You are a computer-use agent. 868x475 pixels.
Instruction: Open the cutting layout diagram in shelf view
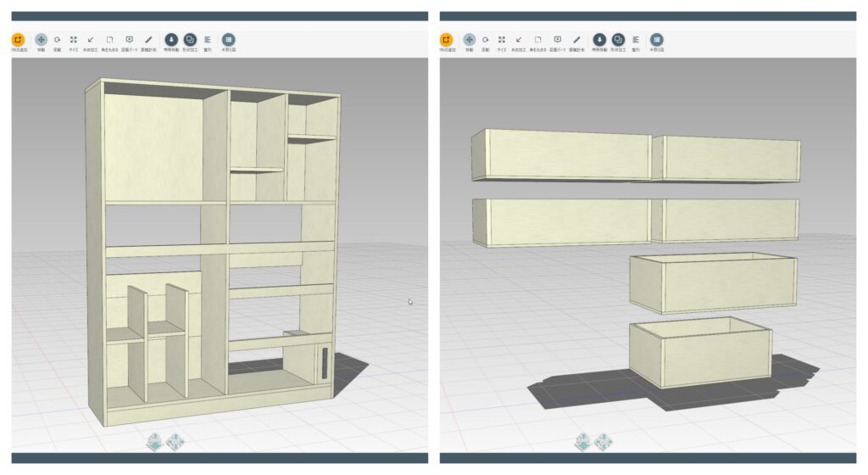(x=228, y=40)
